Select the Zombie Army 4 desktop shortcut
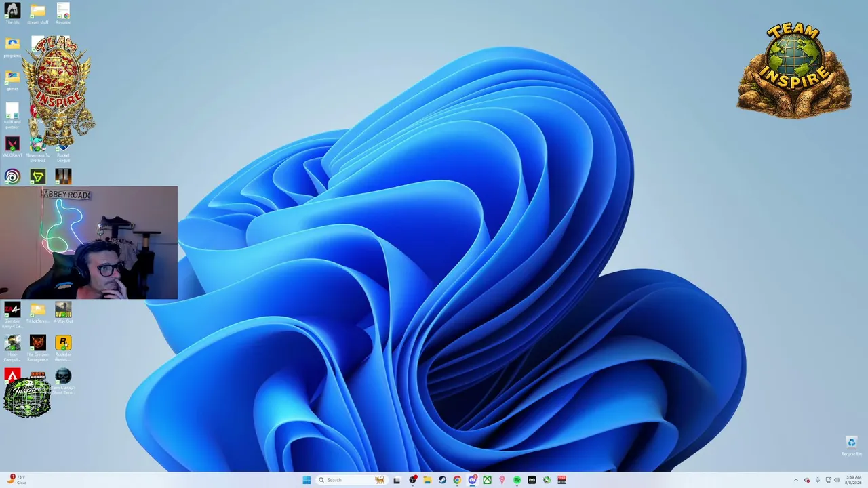 12,314
